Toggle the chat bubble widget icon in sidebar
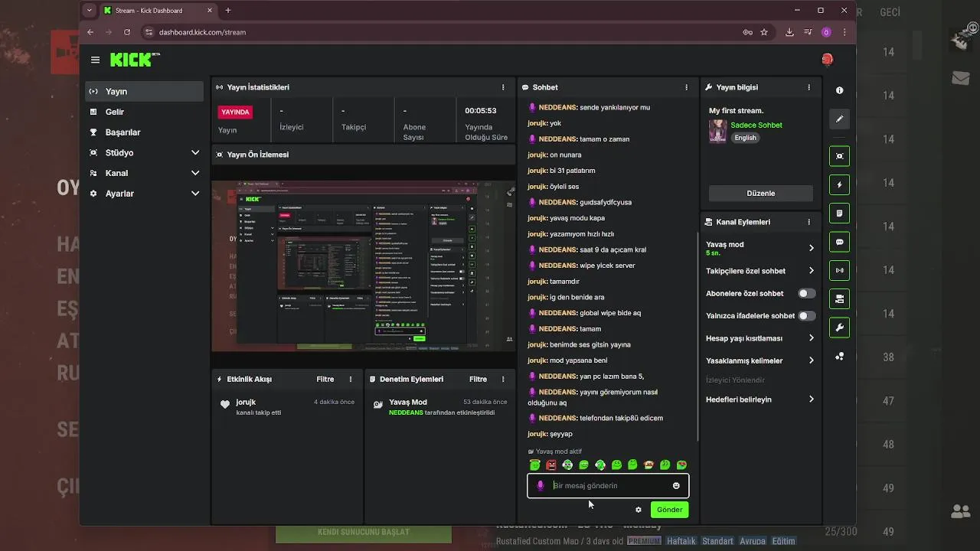Viewport: 980px width, 551px height. pos(840,242)
